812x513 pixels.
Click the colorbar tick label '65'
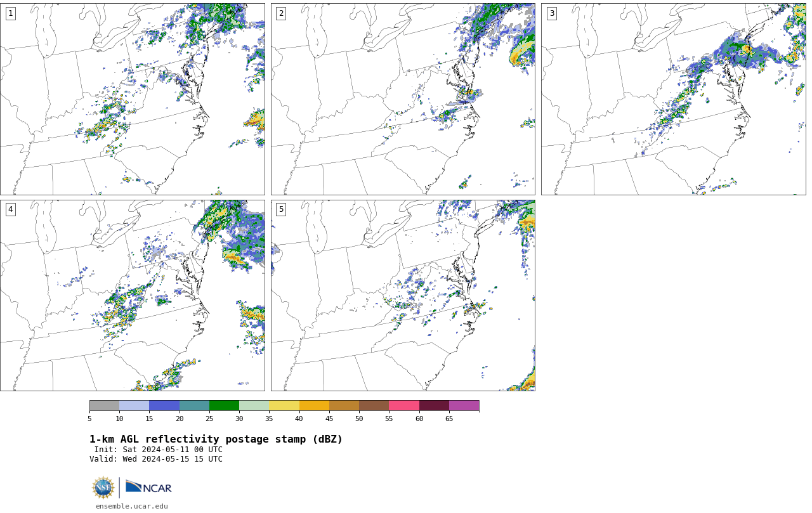[x=449, y=419]
